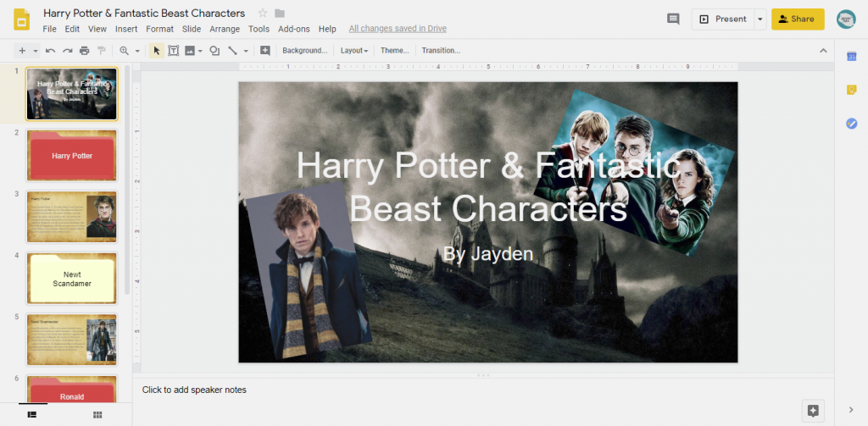868x426 pixels.
Task: Open the Slide menu
Action: pos(192,29)
